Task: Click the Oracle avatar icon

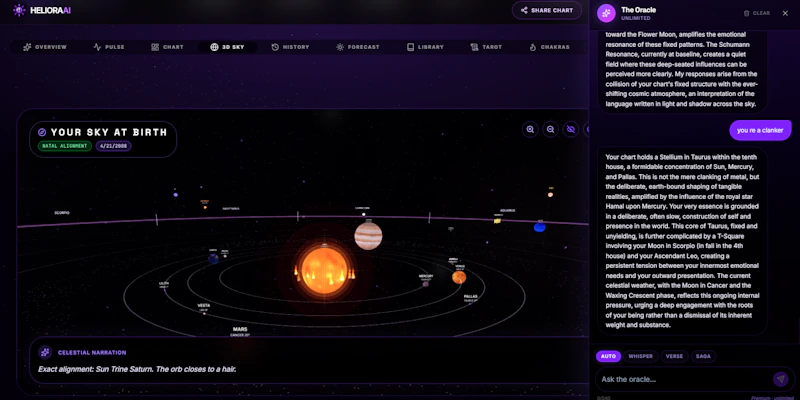Action: (606, 13)
